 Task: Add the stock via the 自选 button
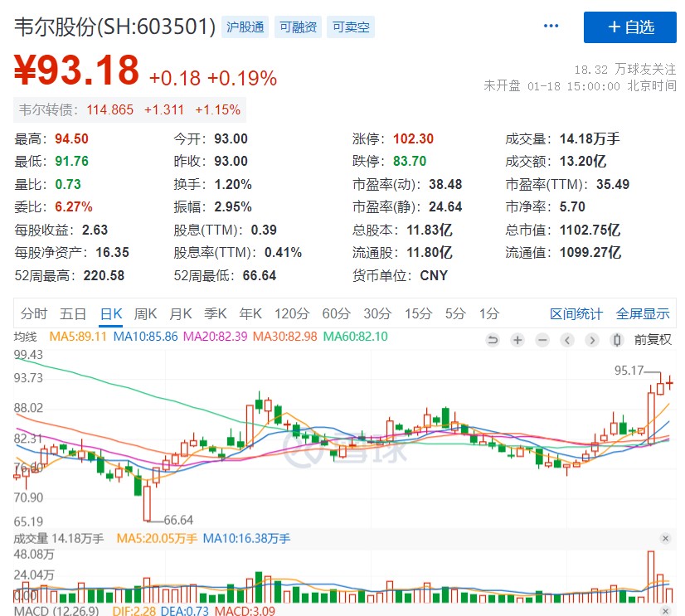[x=630, y=27]
